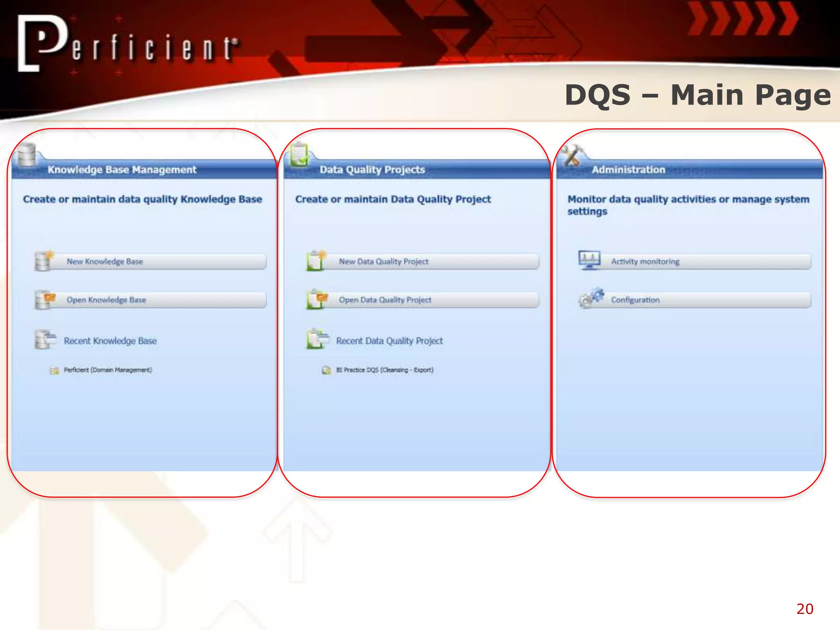Click the Activity monitoring monitor icon
This screenshot has height=630, width=840.
(x=589, y=260)
